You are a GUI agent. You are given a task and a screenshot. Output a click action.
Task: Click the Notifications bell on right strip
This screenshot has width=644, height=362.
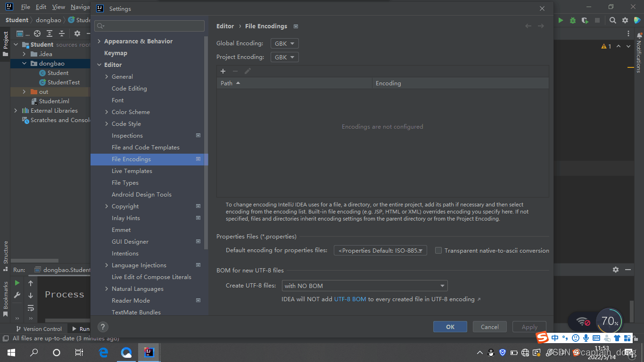639,36
